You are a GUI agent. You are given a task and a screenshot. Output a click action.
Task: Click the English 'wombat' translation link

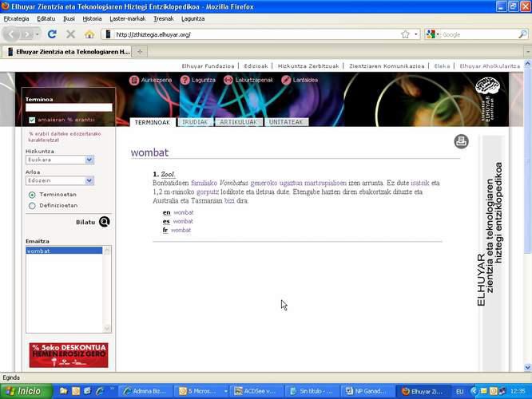click(184, 212)
